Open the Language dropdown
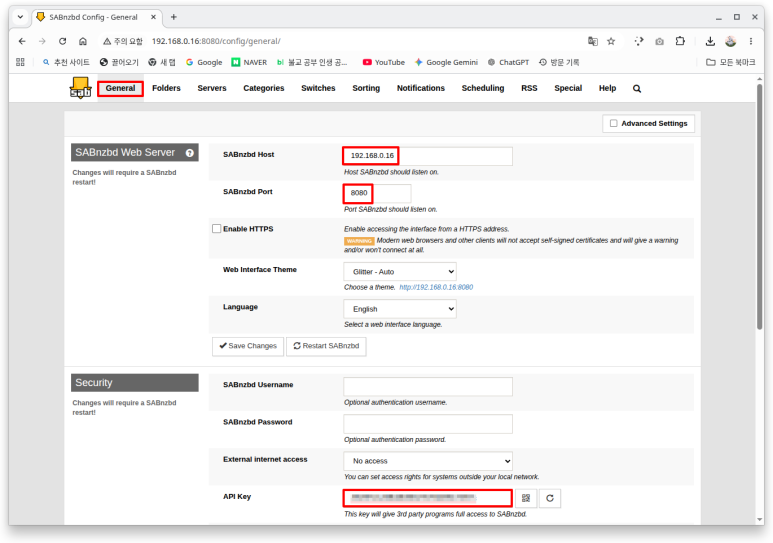The image size is (773, 543). 400,309
